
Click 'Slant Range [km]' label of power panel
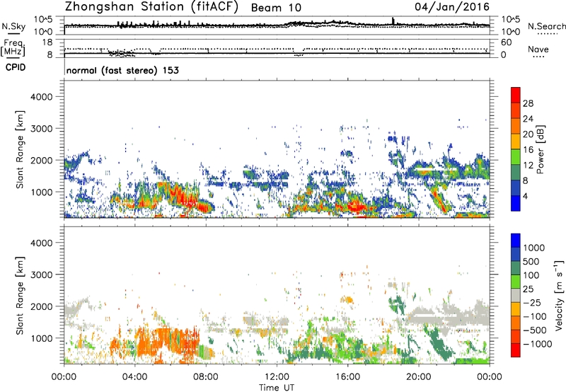point(20,149)
